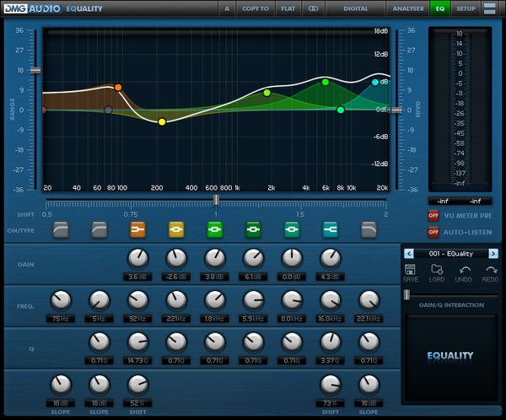Click the Redo arrow icon

(x=491, y=271)
